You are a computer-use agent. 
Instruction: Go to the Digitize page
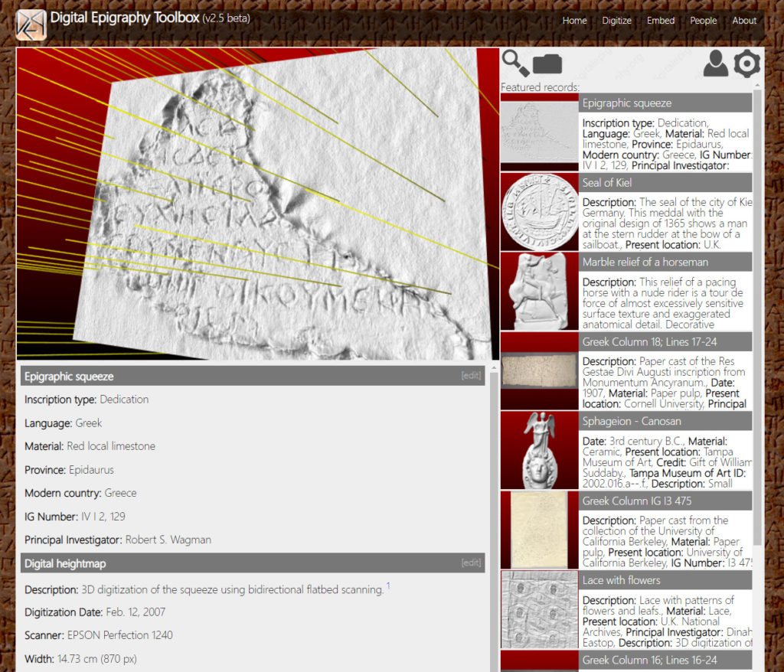616,21
